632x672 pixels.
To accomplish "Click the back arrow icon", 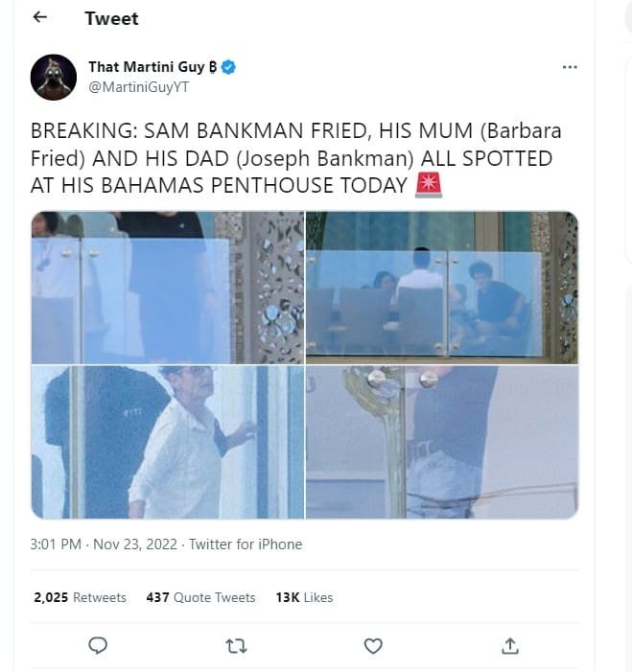I will tap(39, 18).
